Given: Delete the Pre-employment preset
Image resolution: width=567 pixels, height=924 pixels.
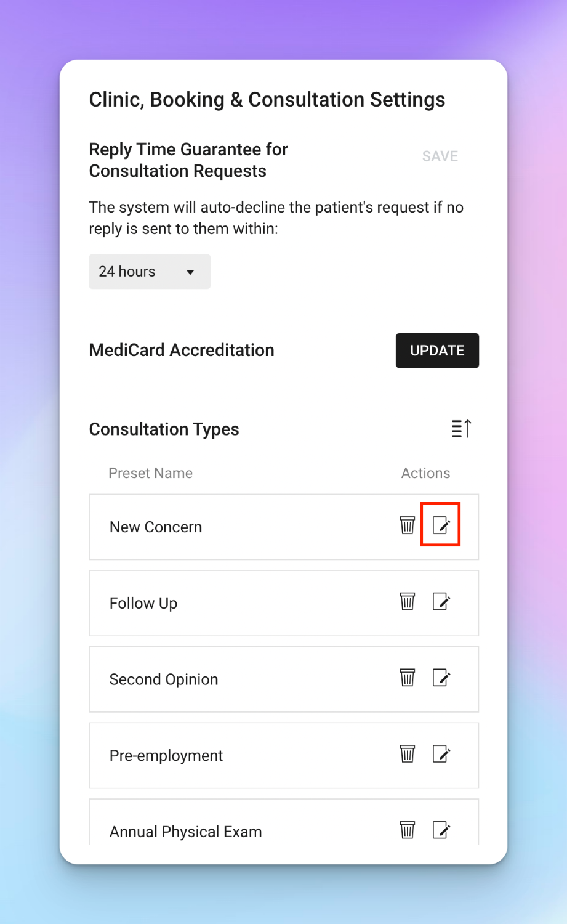Looking at the screenshot, I should coord(408,753).
